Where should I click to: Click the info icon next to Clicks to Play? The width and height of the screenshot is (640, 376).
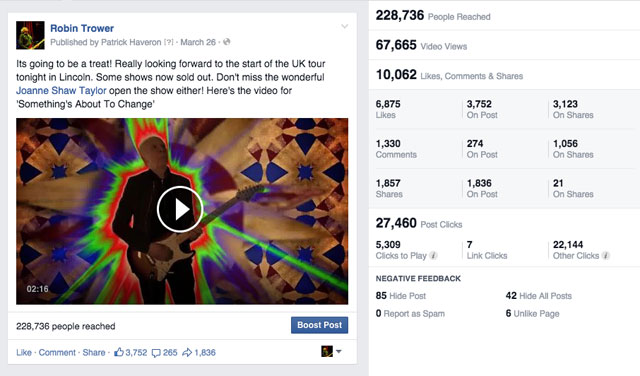tap(433, 256)
